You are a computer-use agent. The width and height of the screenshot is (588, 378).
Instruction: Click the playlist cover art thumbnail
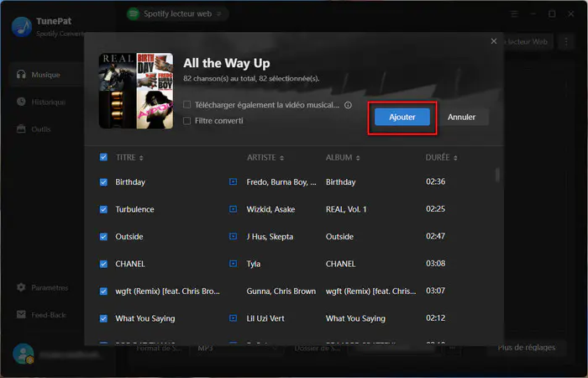(136, 91)
